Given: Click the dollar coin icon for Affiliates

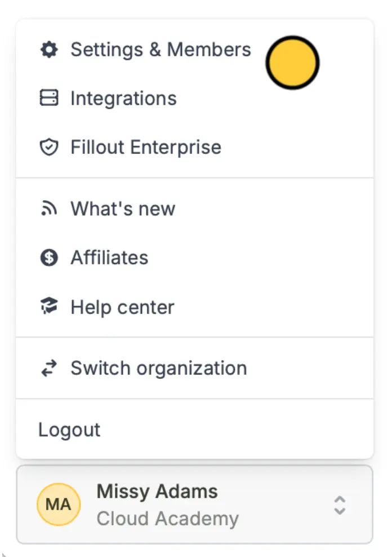Looking at the screenshot, I should click(x=49, y=258).
